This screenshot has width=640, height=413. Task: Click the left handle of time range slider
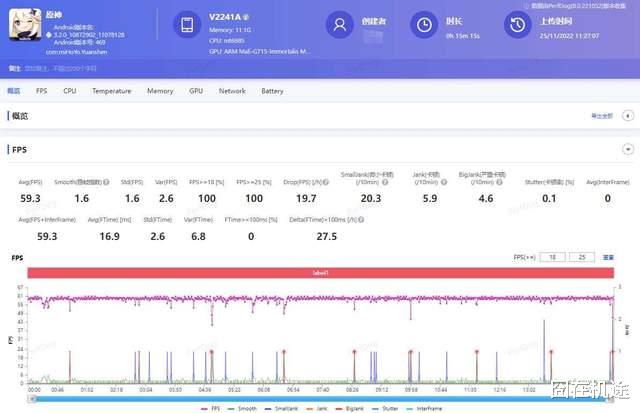pos(33,399)
